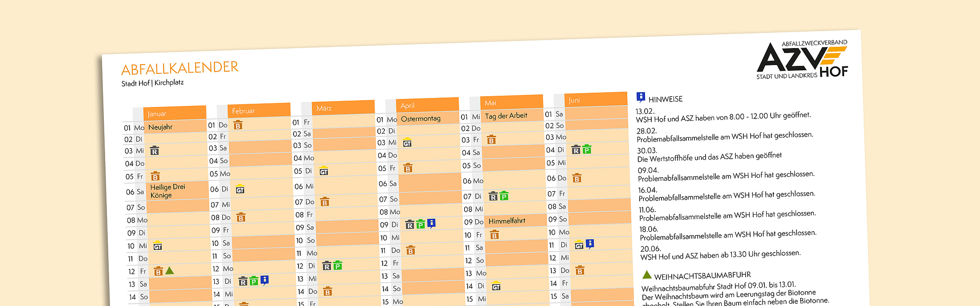Click the GT bin icon on Januar 10 Mi

tap(158, 246)
